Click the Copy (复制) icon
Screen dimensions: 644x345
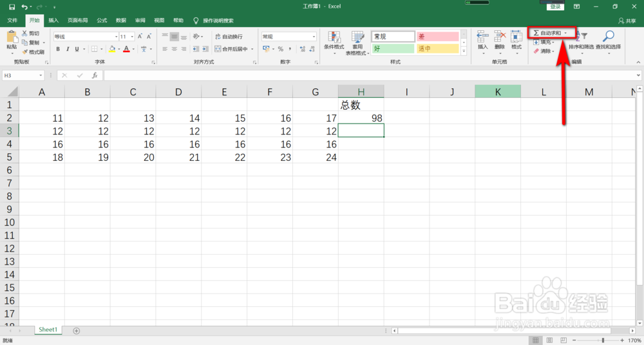coord(24,42)
